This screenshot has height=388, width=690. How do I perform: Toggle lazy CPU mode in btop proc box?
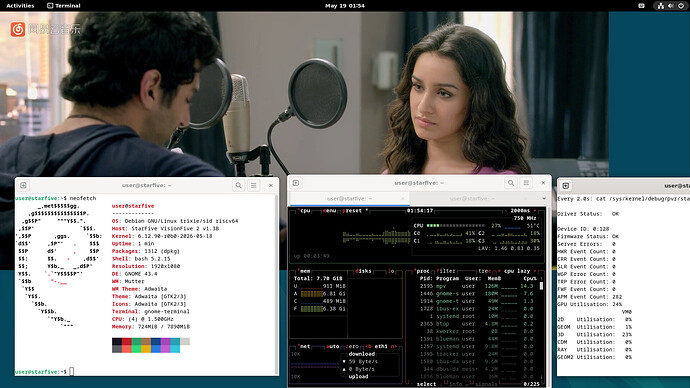click(524, 271)
